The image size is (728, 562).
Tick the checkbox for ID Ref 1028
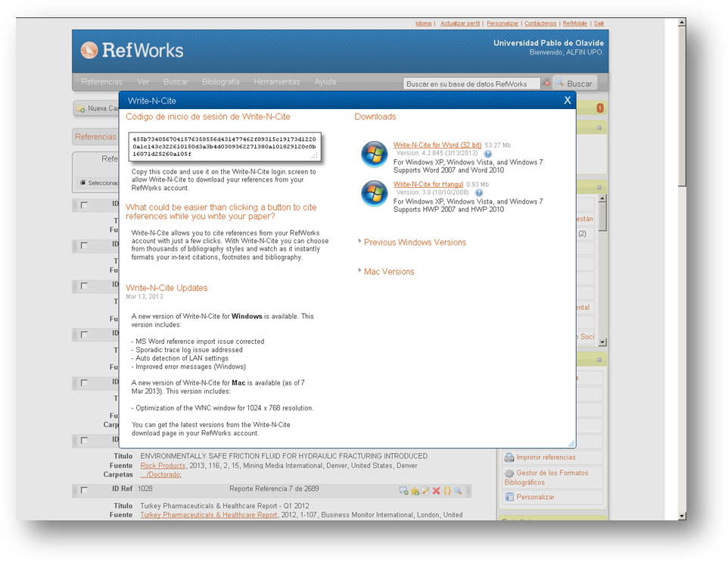[84, 490]
